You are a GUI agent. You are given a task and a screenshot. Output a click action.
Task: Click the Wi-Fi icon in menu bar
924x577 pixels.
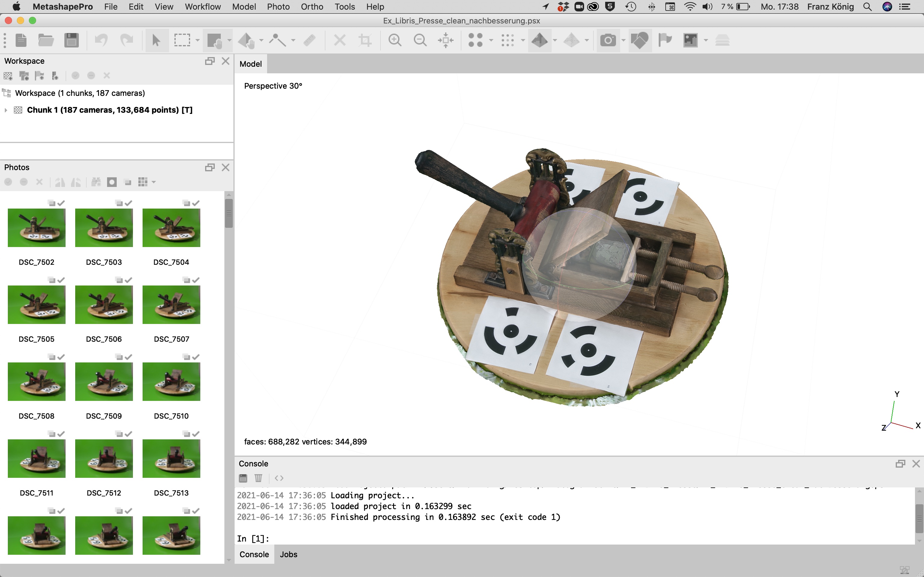(x=690, y=7)
